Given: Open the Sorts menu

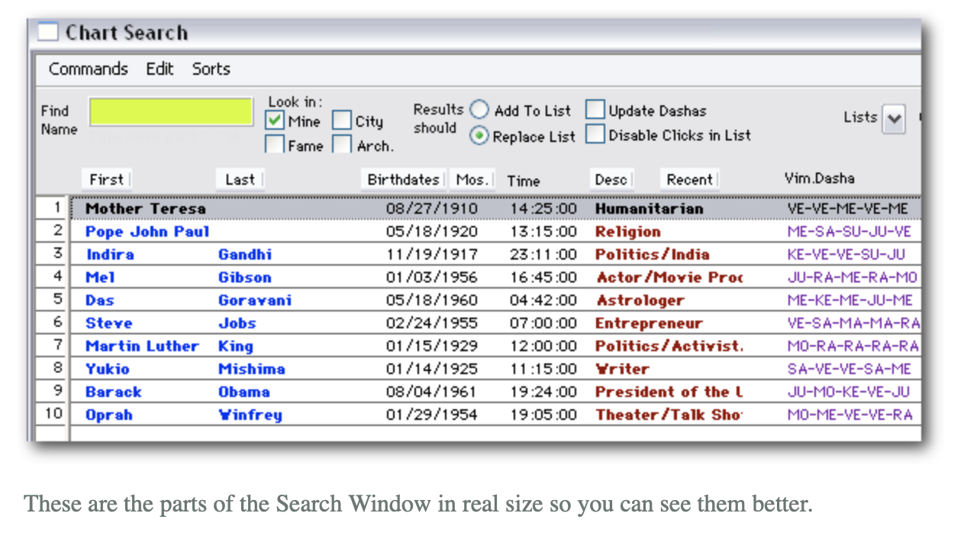Looking at the screenshot, I should (211, 69).
